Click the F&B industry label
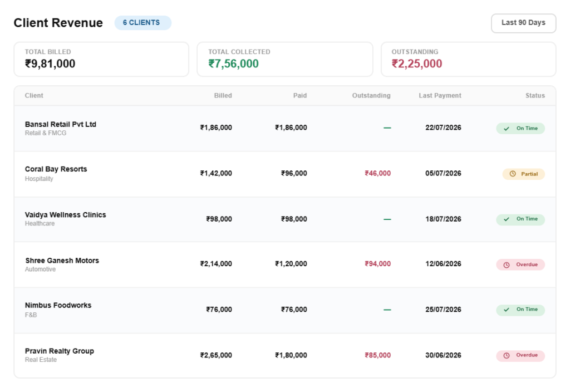570x392 pixels. 31,315
